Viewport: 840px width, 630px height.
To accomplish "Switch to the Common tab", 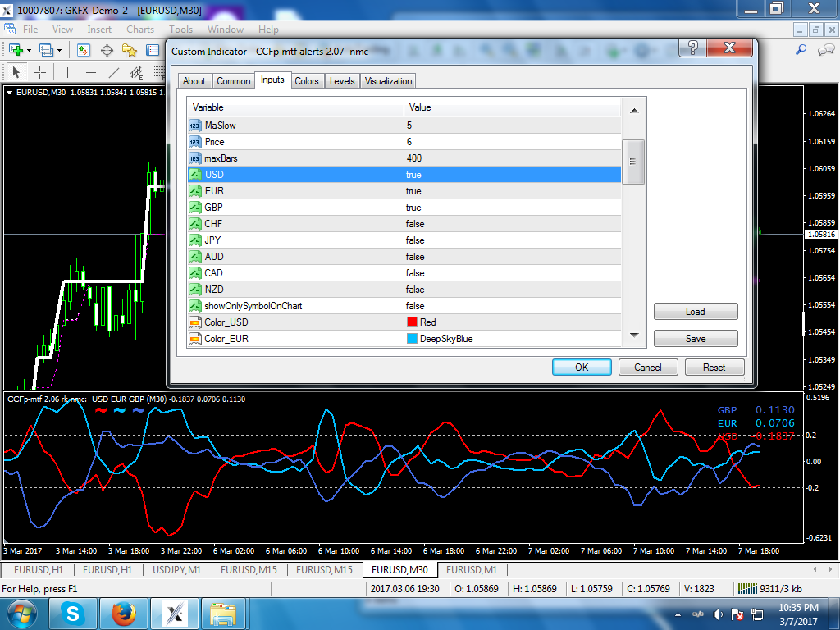I will pyautogui.click(x=233, y=81).
